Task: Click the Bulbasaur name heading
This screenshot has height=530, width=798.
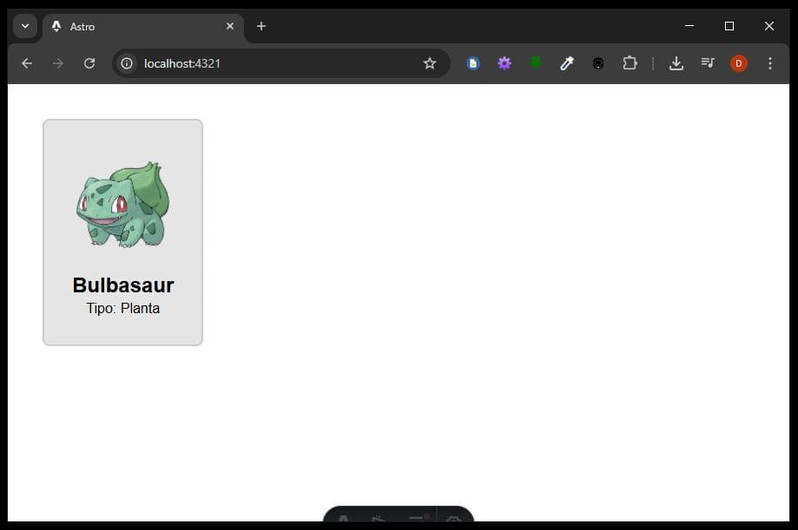Action: 123,285
